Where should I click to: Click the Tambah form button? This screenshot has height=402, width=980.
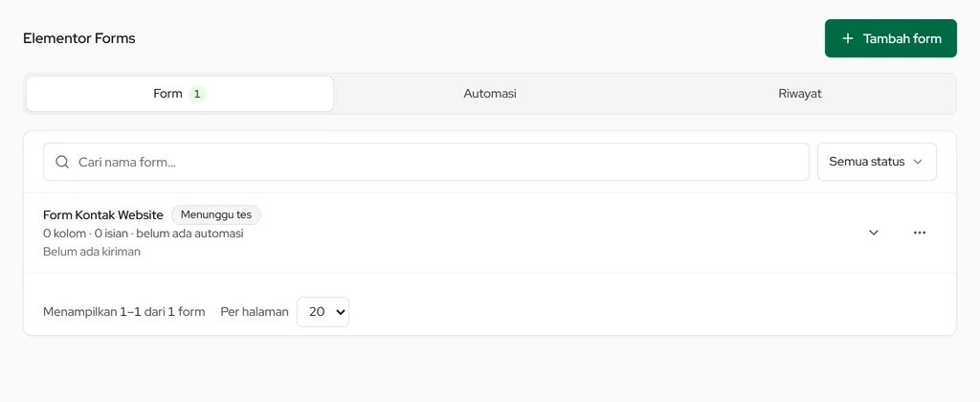[891, 38]
